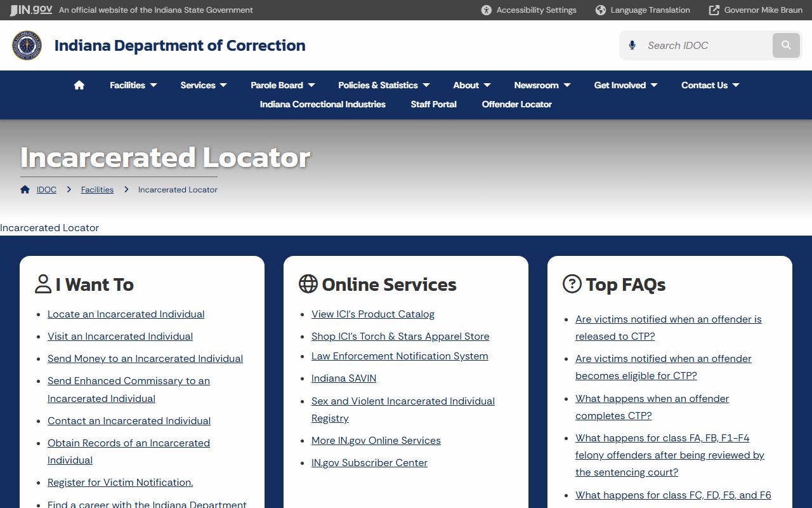Screen dimensions: 812x508
Task: Open More IN.gov Online Services
Action: [x=376, y=441]
